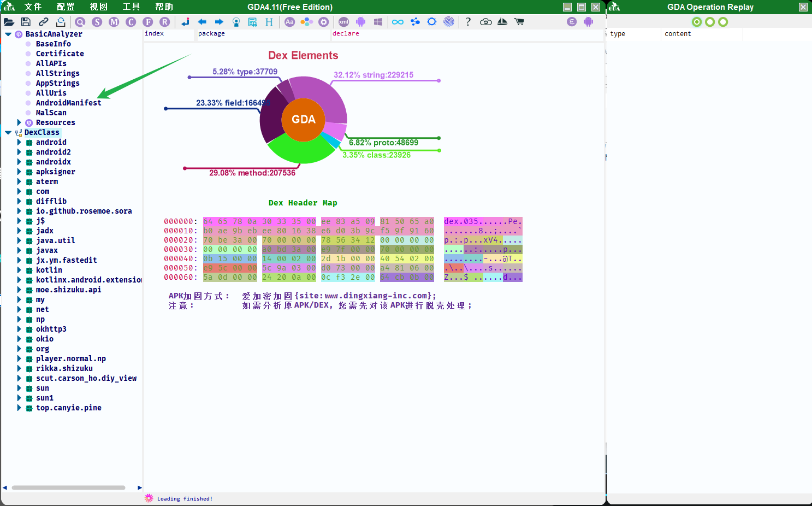The image size is (812, 506).
Task: Click the package column header
Action: point(263,34)
